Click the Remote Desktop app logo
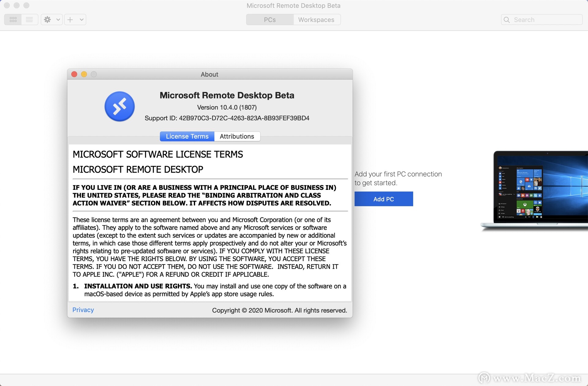The height and width of the screenshot is (386, 588). [x=119, y=107]
